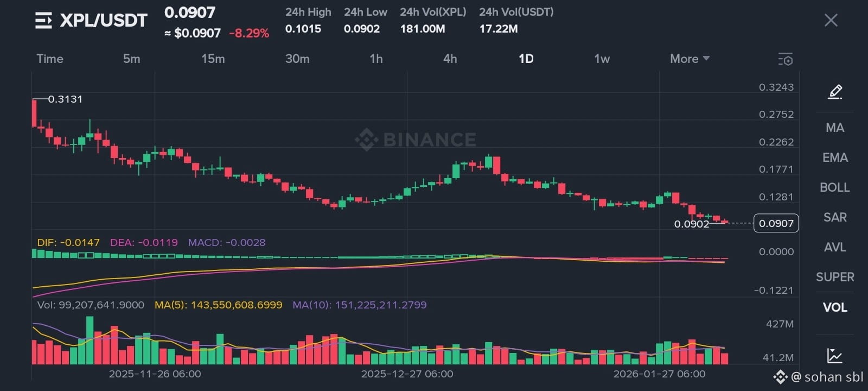Toggle the EMA indicator
The image size is (868, 391).
click(834, 157)
